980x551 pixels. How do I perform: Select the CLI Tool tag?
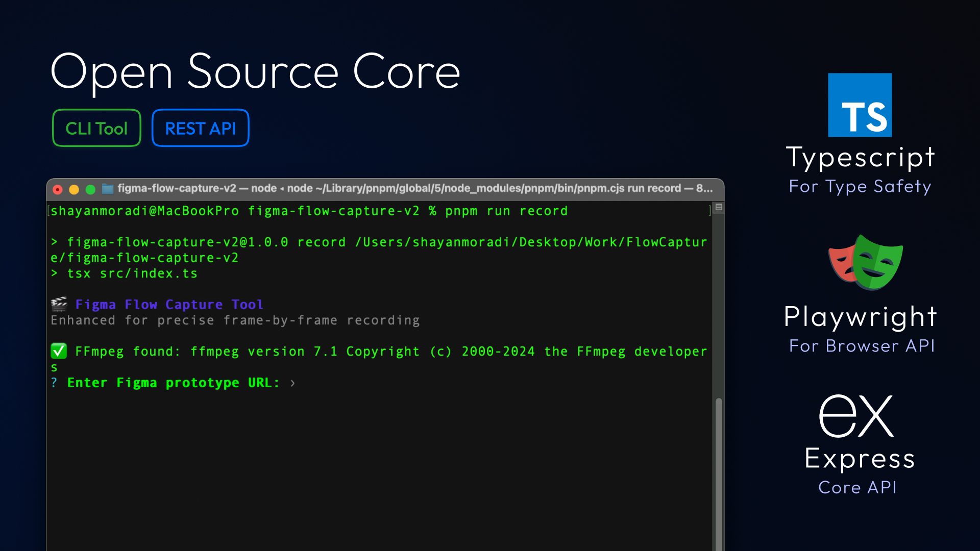tap(96, 128)
